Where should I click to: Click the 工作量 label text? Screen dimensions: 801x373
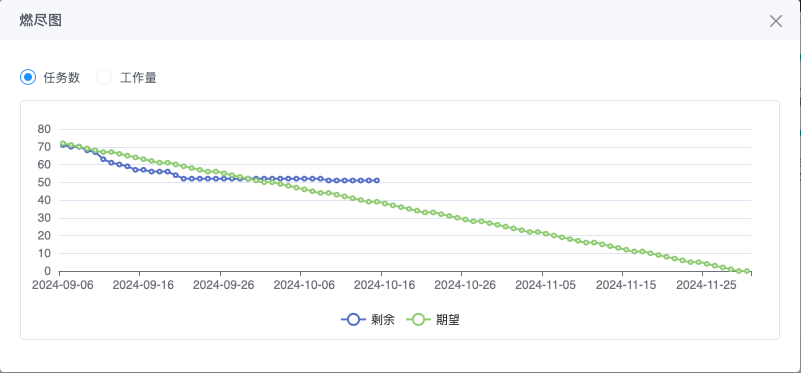tap(138, 78)
